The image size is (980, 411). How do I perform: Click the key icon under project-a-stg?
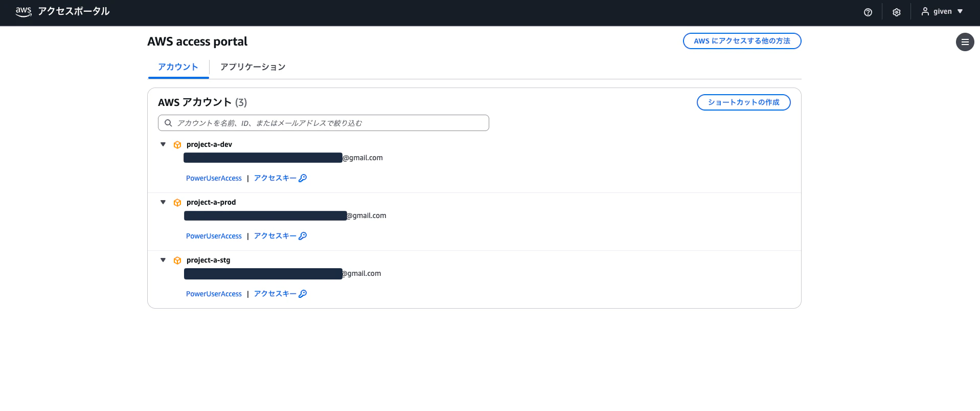[x=303, y=294]
